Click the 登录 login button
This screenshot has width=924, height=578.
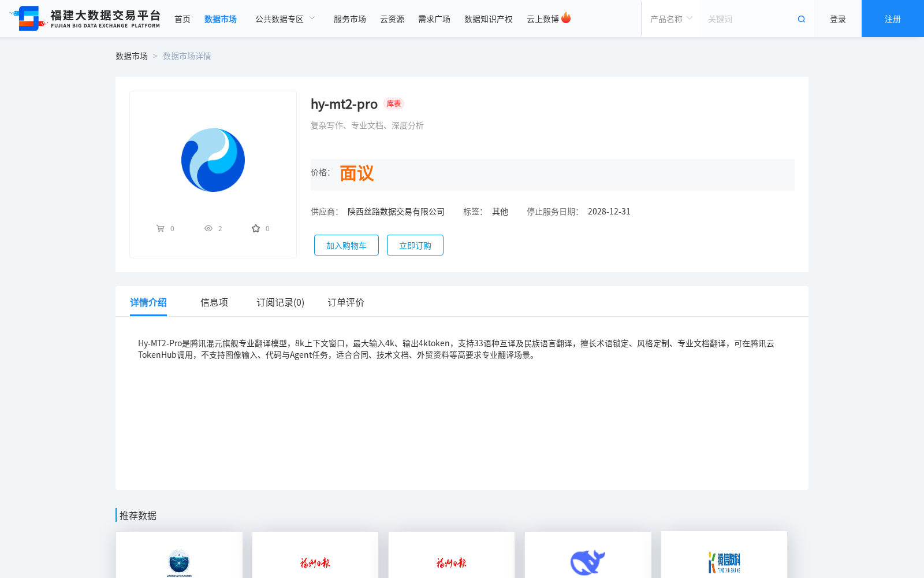(838, 19)
